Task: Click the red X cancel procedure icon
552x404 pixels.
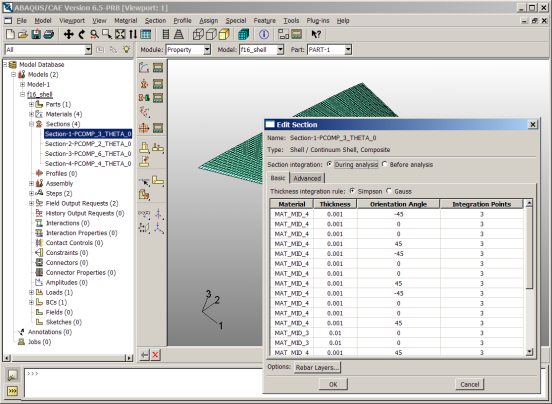Action: click(155, 355)
